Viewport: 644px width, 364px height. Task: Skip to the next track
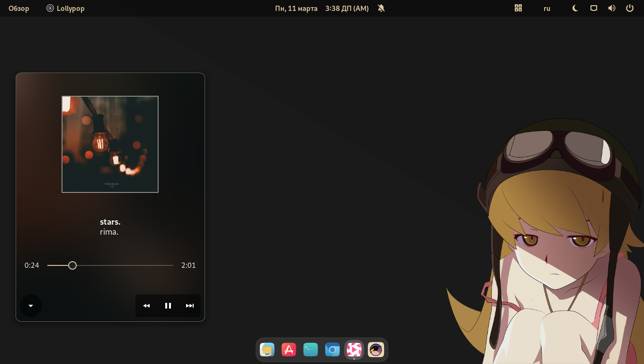tap(190, 306)
